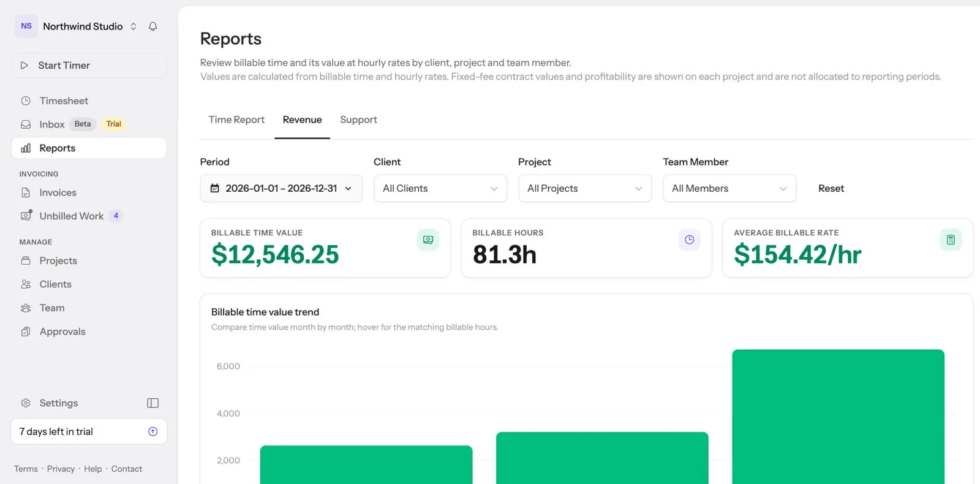The width and height of the screenshot is (980, 484).
Task: Open the notifications bell
Action: (x=153, y=26)
